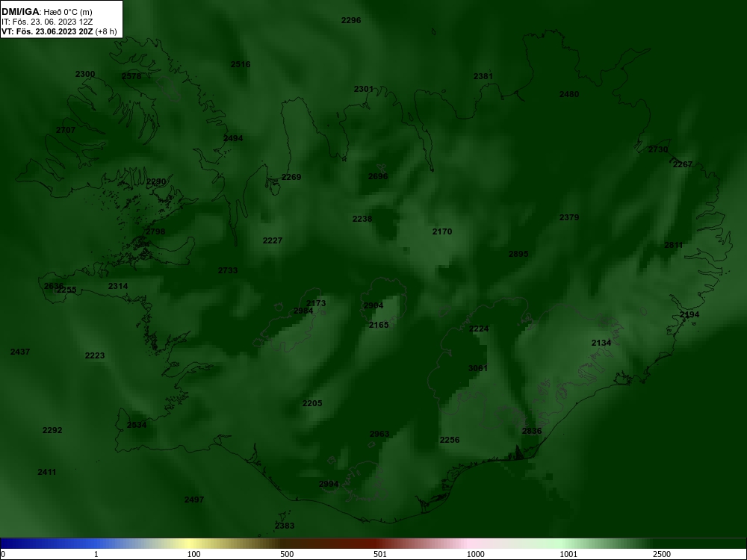
Task: Select the 2836 value label
Action: (532, 431)
